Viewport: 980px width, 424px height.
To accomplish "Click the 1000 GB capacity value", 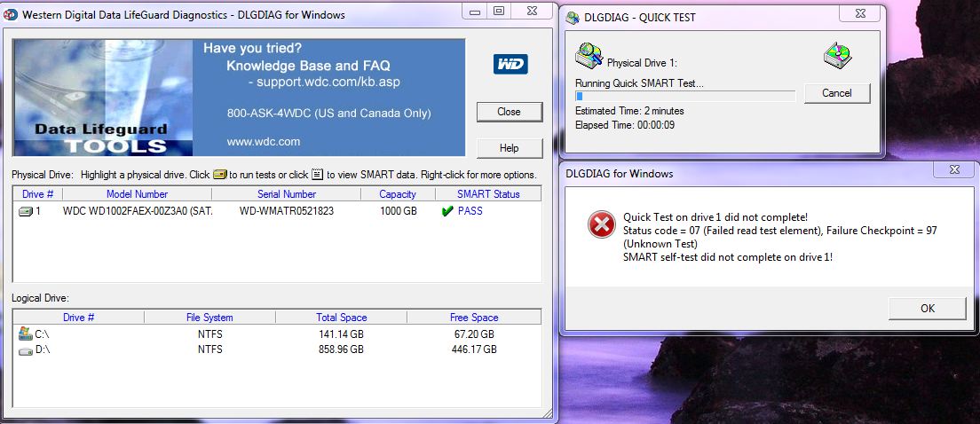I will pos(398,211).
